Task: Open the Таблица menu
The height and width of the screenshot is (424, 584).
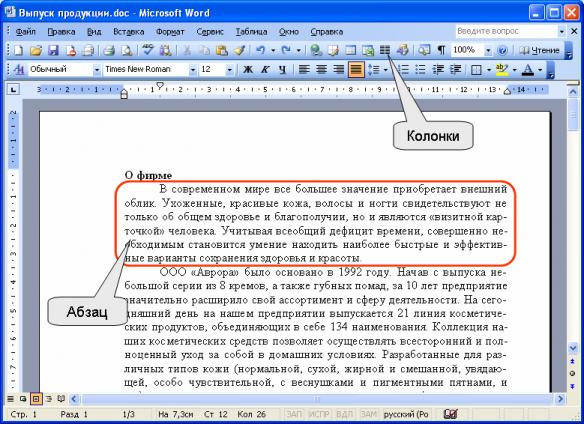Action: [251, 32]
